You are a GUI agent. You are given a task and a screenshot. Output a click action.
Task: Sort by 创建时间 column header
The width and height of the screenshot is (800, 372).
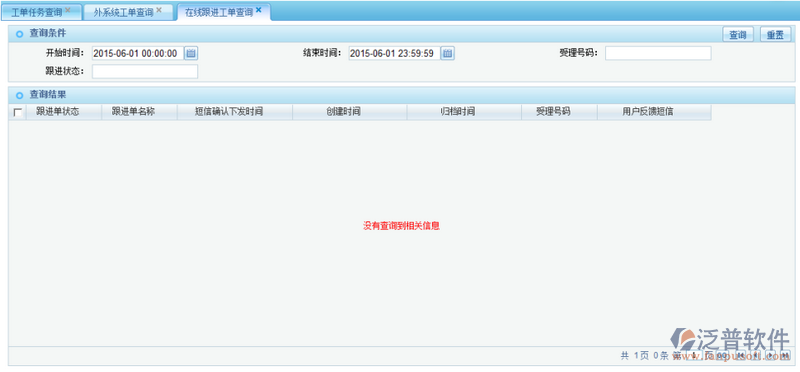(343, 112)
